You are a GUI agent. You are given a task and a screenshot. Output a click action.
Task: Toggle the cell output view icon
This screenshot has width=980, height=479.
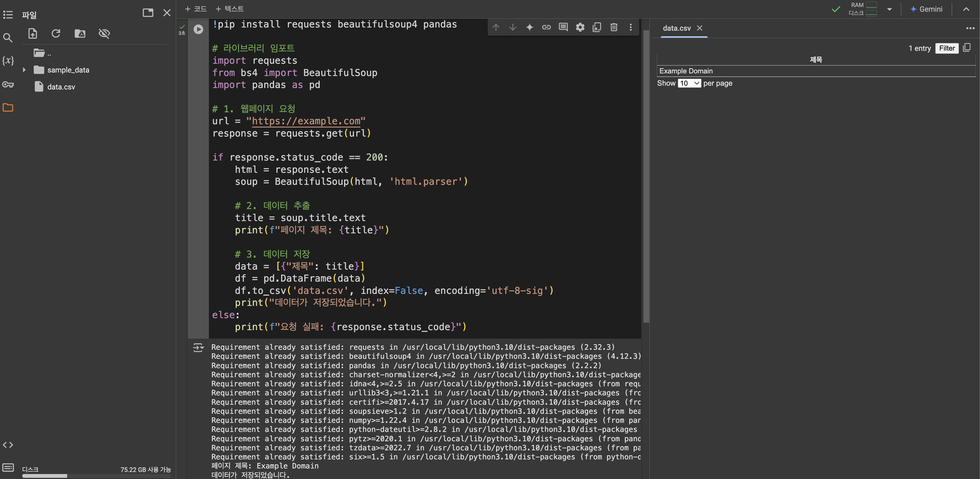(198, 347)
